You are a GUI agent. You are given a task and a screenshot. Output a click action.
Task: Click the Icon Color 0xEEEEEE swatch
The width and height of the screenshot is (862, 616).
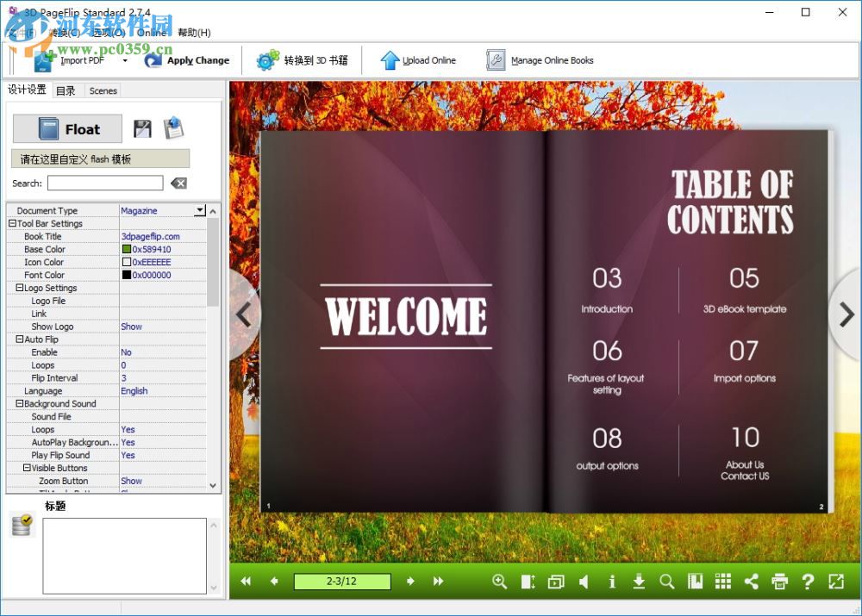127,262
